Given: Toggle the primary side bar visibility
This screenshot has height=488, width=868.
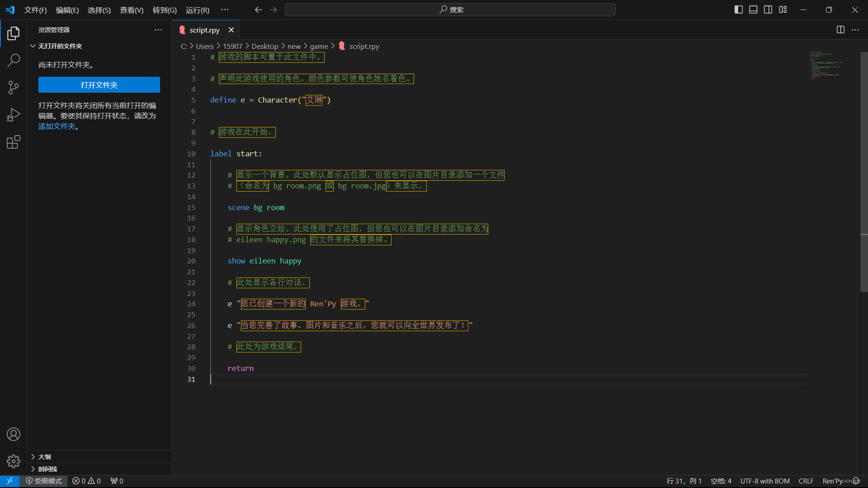Looking at the screenshot, I should [x=739, y=9].
